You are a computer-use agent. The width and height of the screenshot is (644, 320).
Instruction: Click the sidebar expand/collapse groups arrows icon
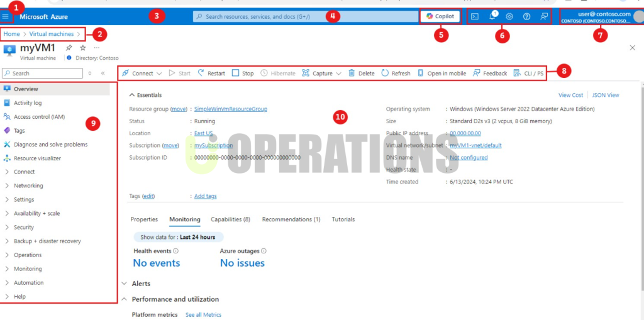coord(90,73)
